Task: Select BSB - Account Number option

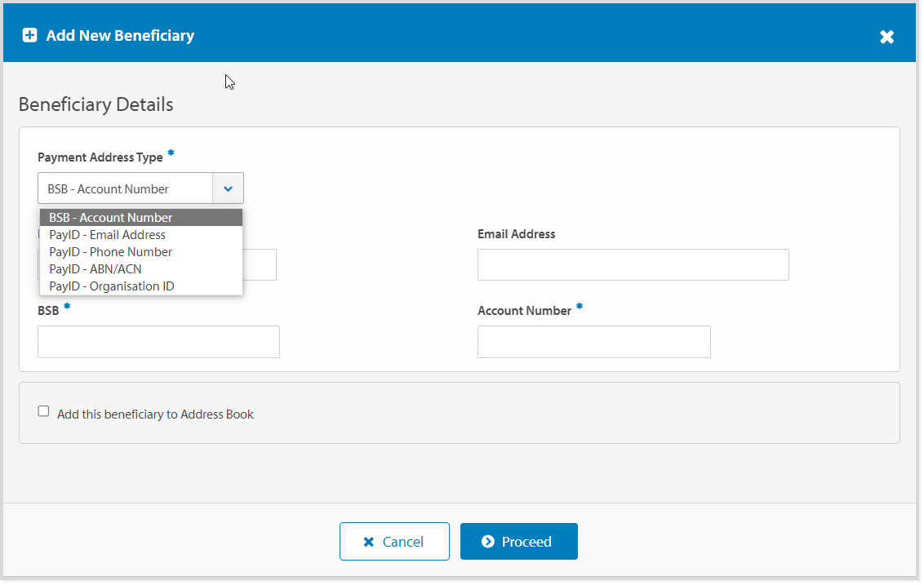Action: click(x=141, y=217)
